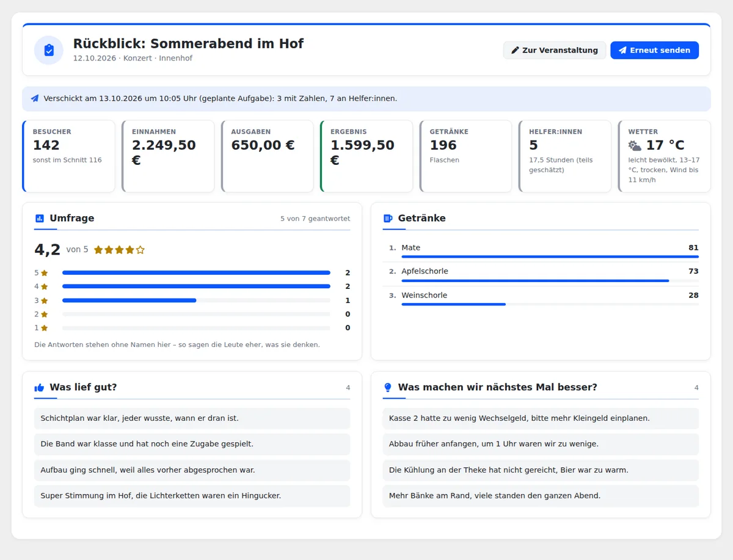Click the empty fifth rating star
This screenshot has width=733, height=560.
coord(140,250)
